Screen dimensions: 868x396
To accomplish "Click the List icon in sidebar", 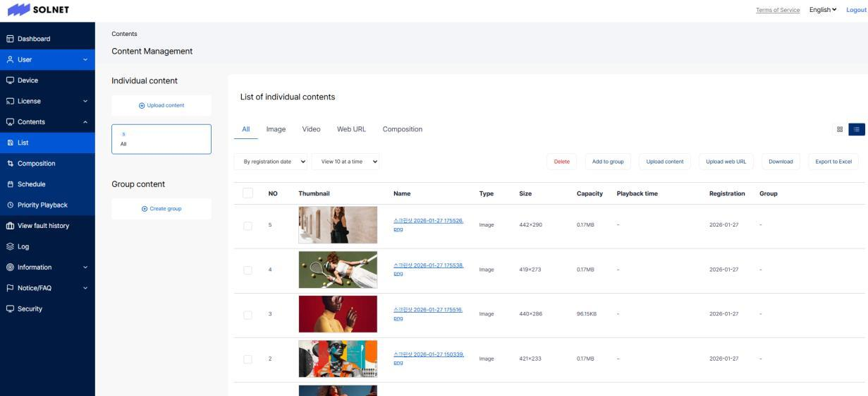I will [x=10, y=143].
